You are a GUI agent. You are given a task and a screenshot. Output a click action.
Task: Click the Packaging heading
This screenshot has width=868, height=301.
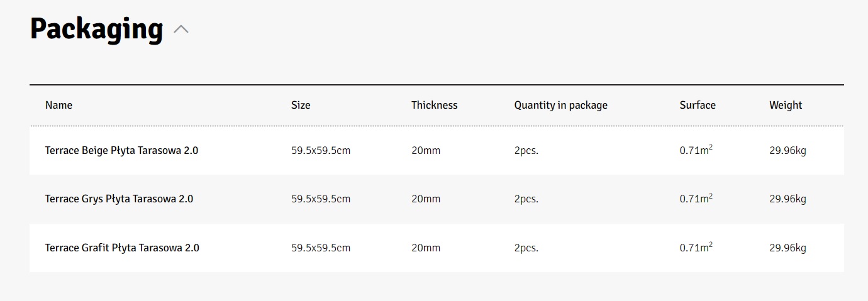96,29
